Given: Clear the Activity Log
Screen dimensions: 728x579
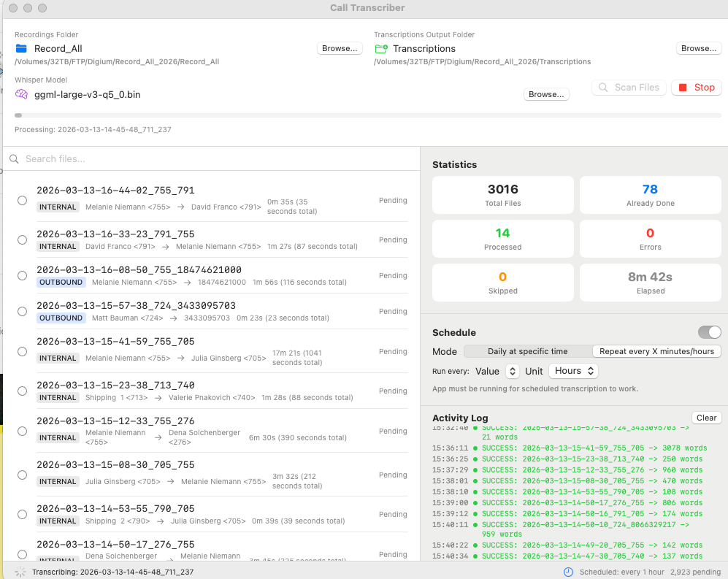Looking at the screenshot, I should point(706,417).
